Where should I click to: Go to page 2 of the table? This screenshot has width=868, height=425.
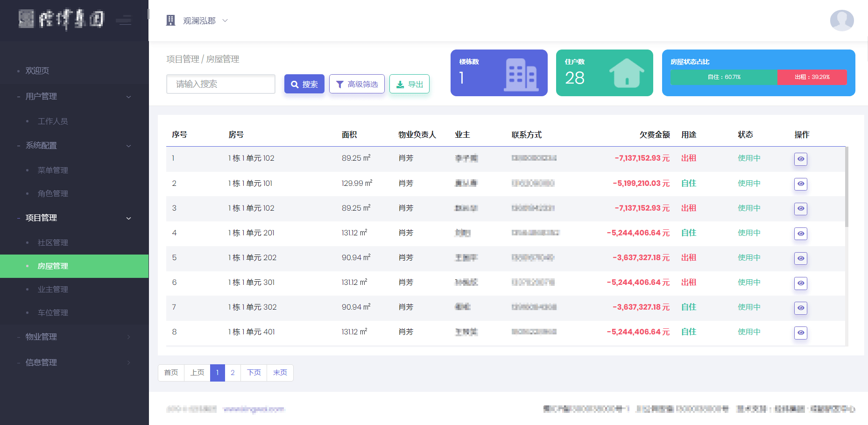click(233, 373)
